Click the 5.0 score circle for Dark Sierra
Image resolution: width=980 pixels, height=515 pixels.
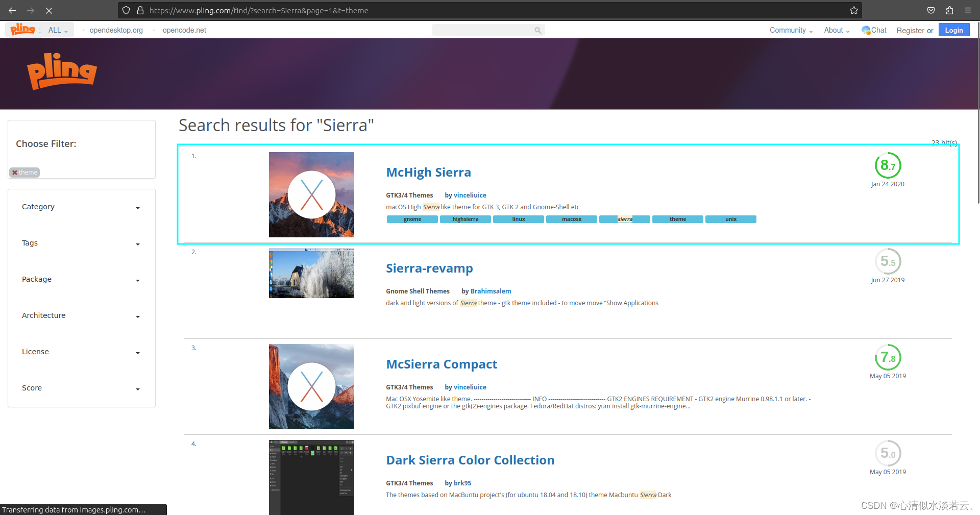(888, 453)
